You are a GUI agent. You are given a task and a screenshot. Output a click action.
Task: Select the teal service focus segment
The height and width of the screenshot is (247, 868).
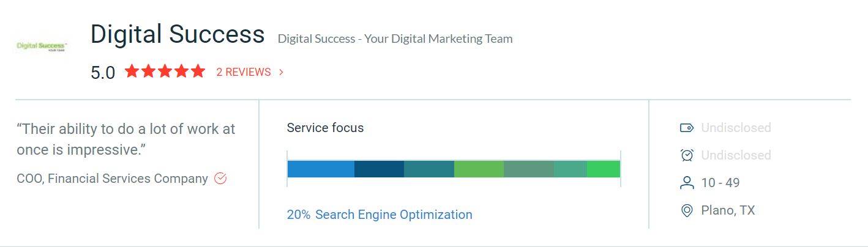pos(429,169)
